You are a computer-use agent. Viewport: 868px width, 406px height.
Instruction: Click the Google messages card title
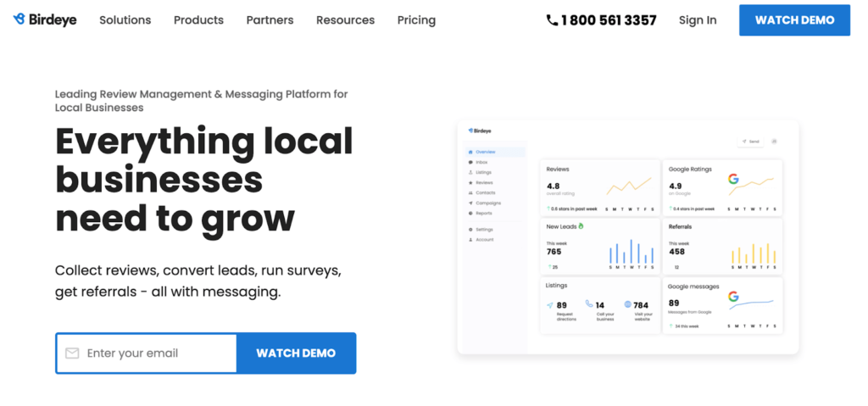tap(693, 286)
